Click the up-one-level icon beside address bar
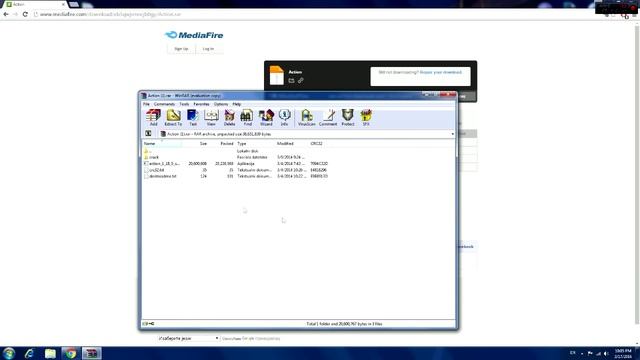 (148, 133)
